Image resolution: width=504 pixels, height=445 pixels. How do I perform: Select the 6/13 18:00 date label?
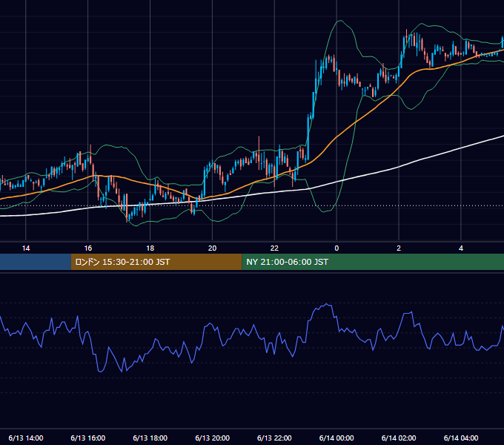150,438
